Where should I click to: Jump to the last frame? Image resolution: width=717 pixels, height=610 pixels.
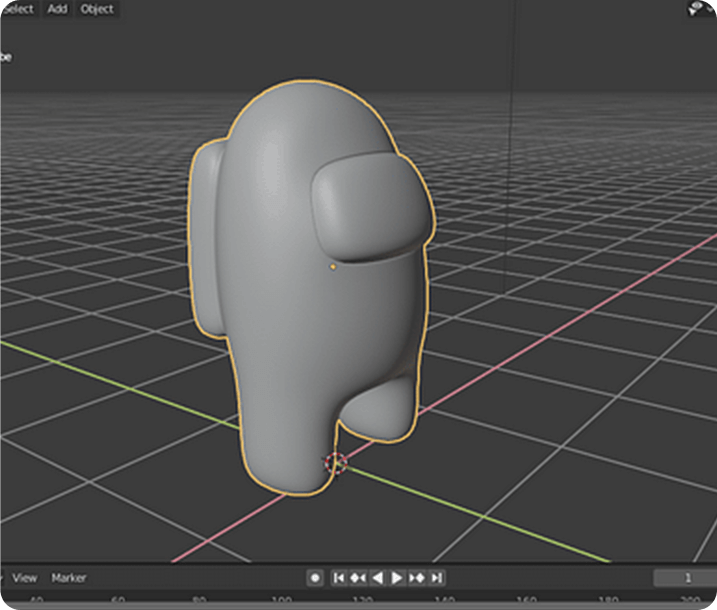click(x=437, y=578)
